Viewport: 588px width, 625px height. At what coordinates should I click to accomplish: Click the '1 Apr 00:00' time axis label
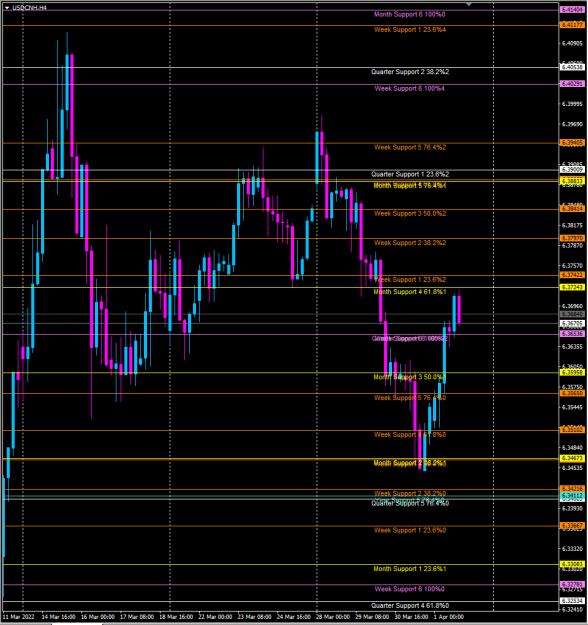449,617
